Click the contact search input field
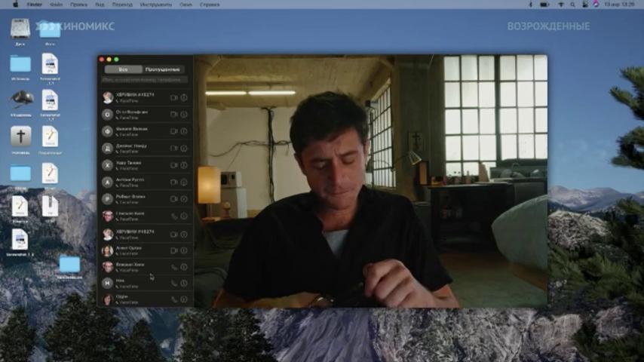Screen dimensions: 644x362 click(145, 80)
